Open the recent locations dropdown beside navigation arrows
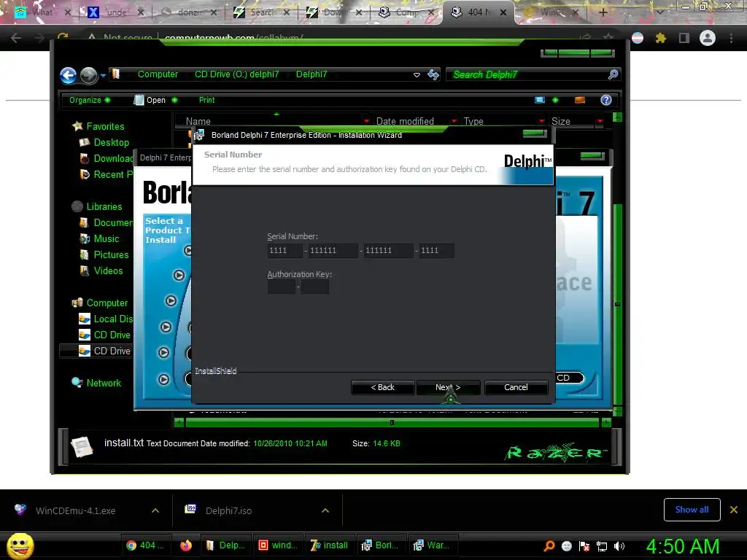Viewport: 747px width, 560px height. click(103, 75)
